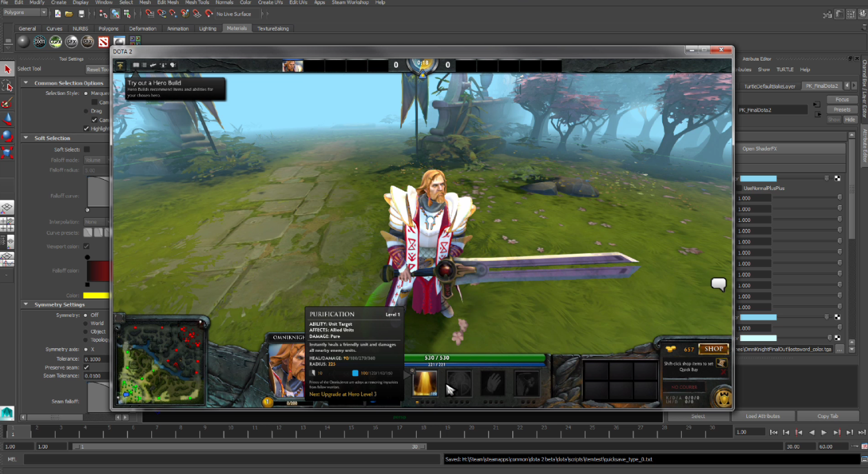Set Symmetry to Off radio
This screenshot has width=868, height=474.
[86, 315]
